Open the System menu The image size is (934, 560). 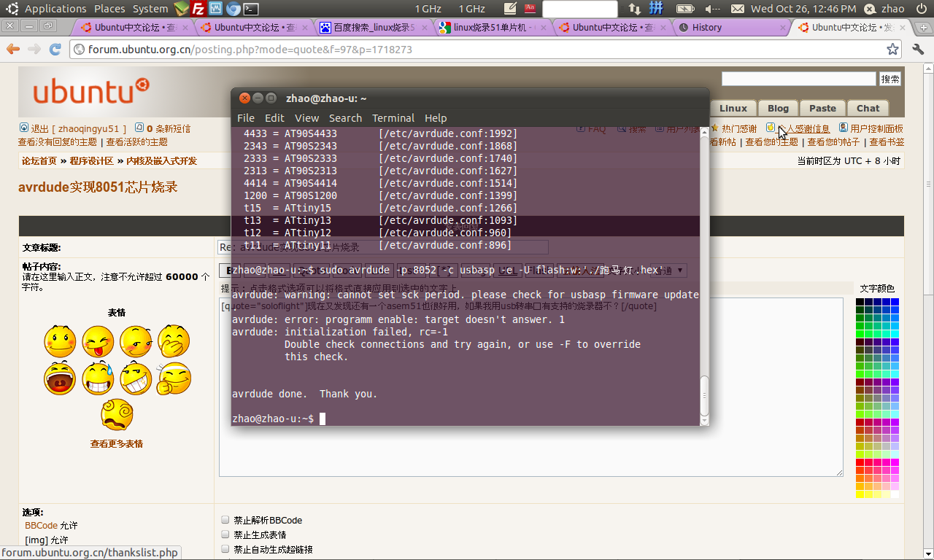150,9
